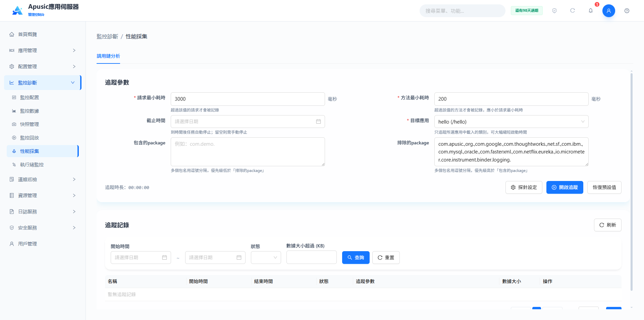Expand 運維巡檢 sidebar menu
Image resolution: width=644 pixels, height=320 pixels.
pyautogui.click(x=43, y=179)
